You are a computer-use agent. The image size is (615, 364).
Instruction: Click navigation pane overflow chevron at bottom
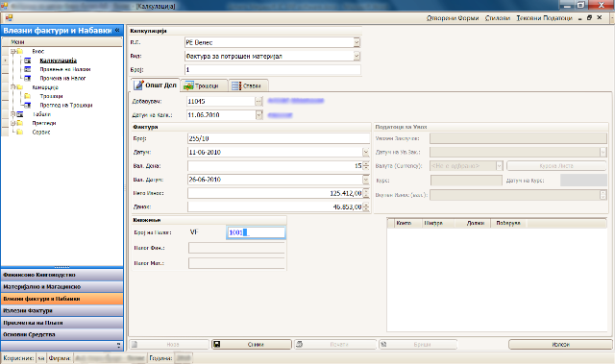(x=118, y=345)
